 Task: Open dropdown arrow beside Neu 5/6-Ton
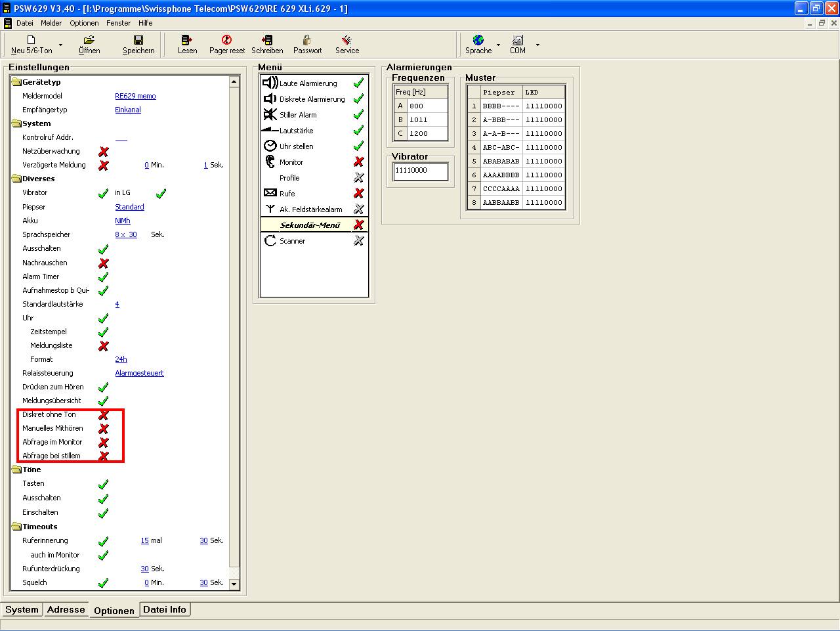pyautogui.click(x=61, y=45)
